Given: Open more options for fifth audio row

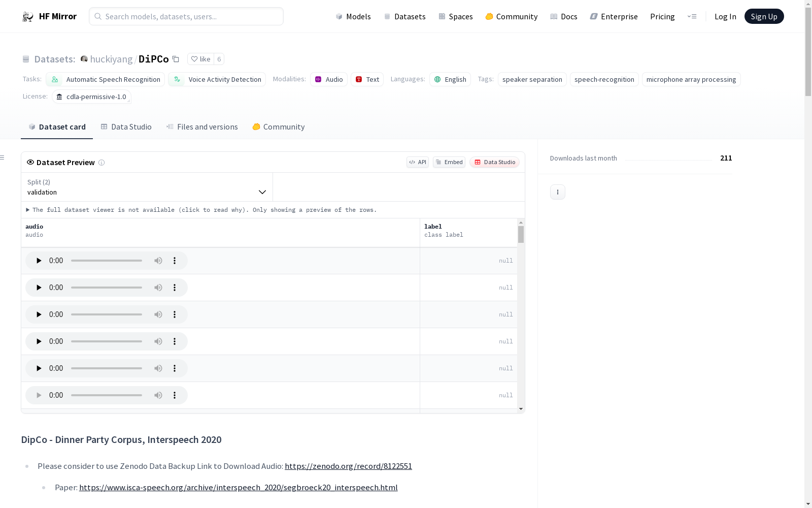Looking at the screenshot, I should pyautogui.click(x=175, y=368).
